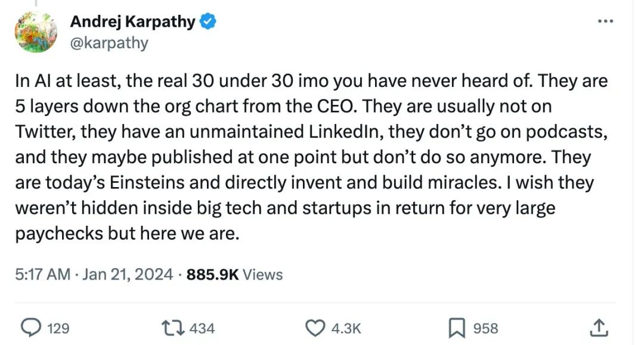Click the 4.3K likes count
This screenshot has height=345, width=644.
(x=345, y=328)
